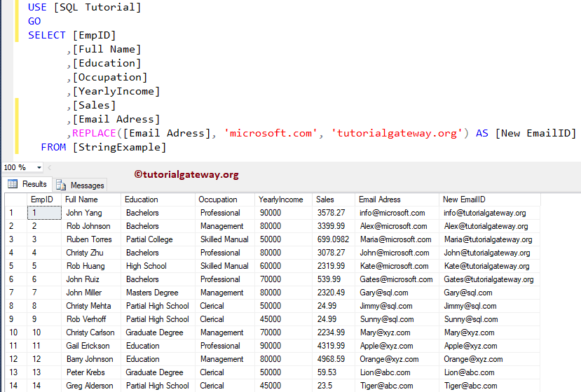Switch to the Messages tab
The image size is (581, 392).
point(81,185)
